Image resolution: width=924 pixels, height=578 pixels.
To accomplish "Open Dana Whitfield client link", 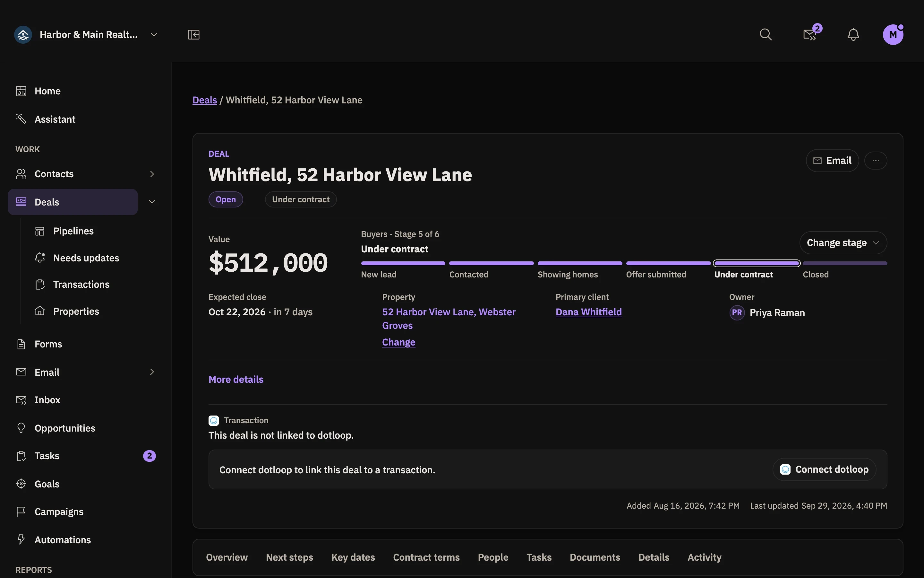I will (x=588, y=312).
